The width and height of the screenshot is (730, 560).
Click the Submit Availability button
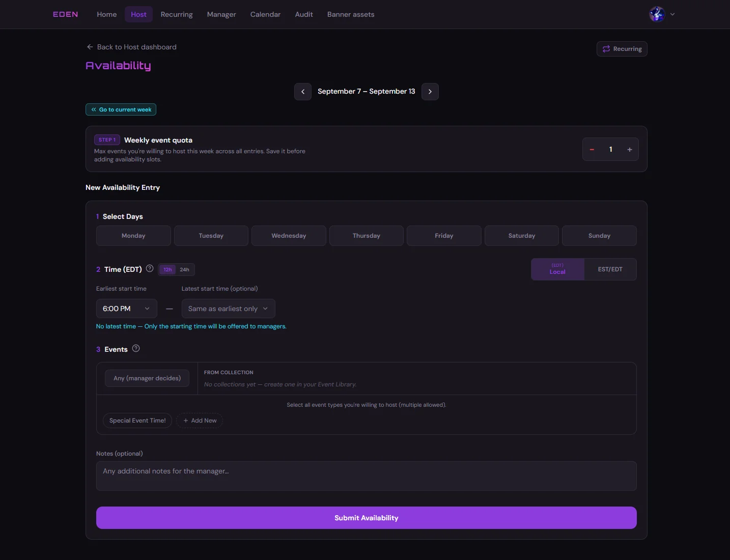[367, 518]
